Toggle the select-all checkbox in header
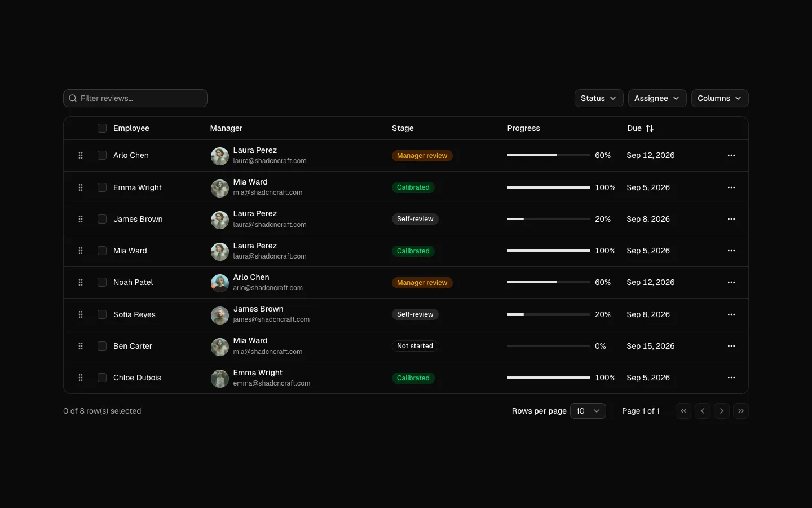The width and height of the screenshot is (812, 508). (102, 128)
